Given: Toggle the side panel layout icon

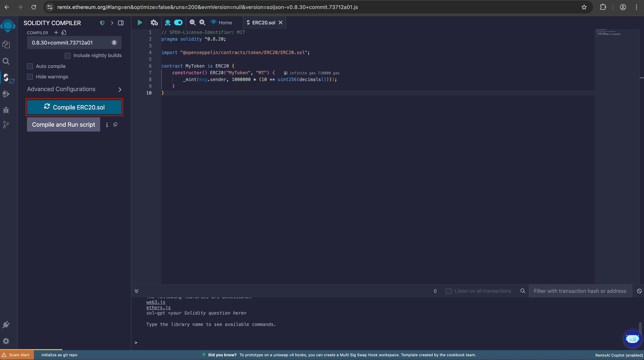Looking at the screenshot, I should [121, 23].
